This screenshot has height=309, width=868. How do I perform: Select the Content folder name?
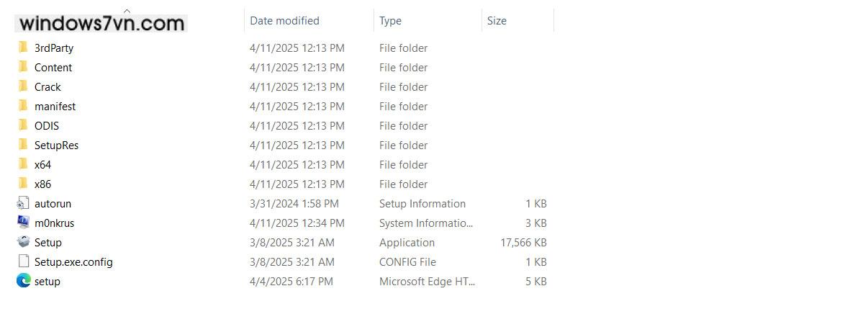[x=53, y=68]
